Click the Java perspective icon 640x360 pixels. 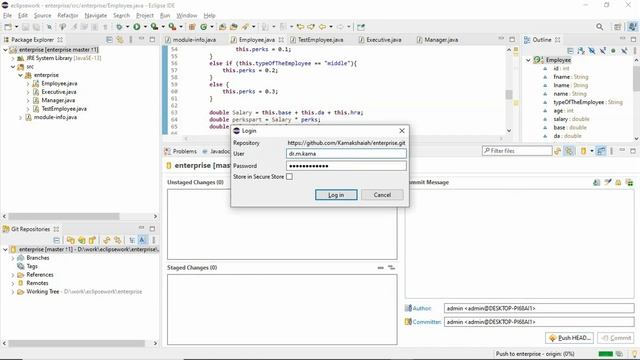coord(632,27)
